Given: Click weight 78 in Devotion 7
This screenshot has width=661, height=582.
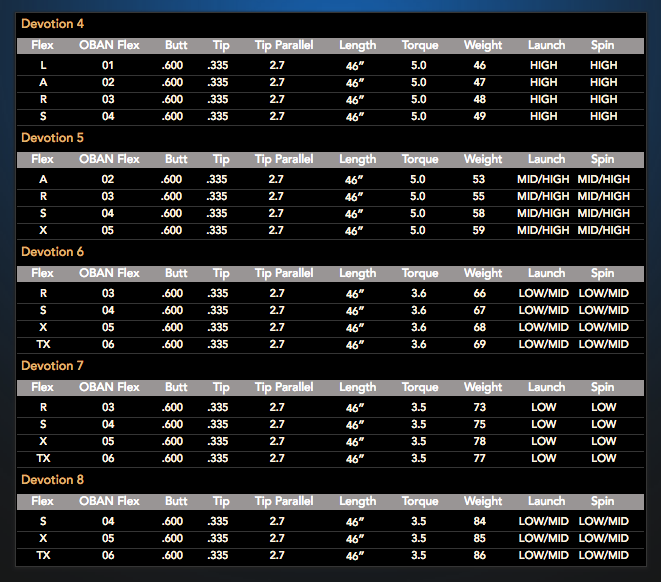Looking at the screenshot, I should 479,442.
